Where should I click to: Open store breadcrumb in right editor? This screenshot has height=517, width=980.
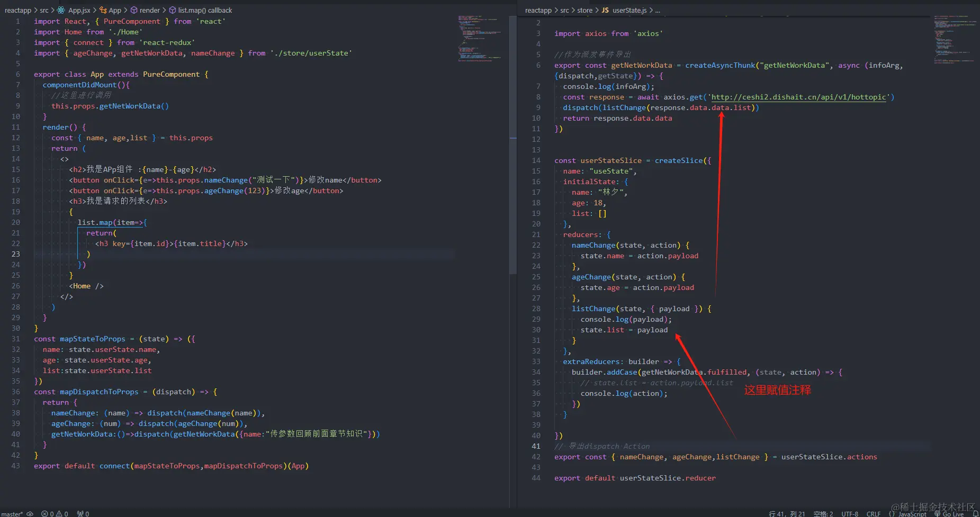585,10
